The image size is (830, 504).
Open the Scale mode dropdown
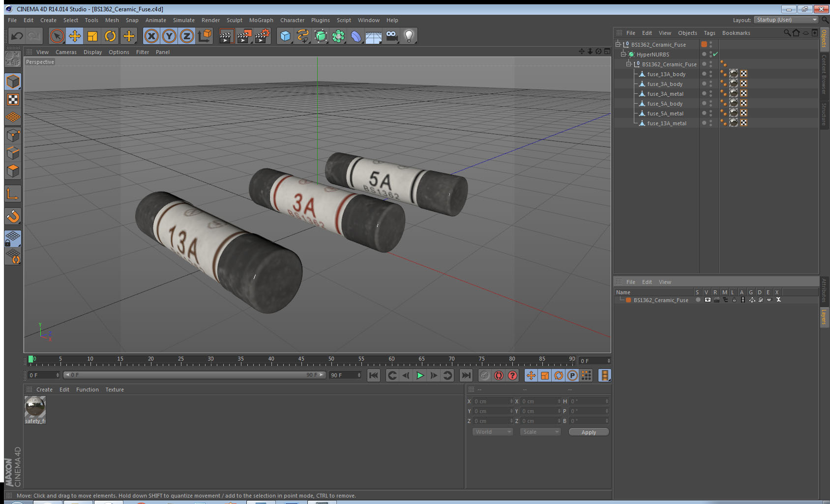[540, 432]
